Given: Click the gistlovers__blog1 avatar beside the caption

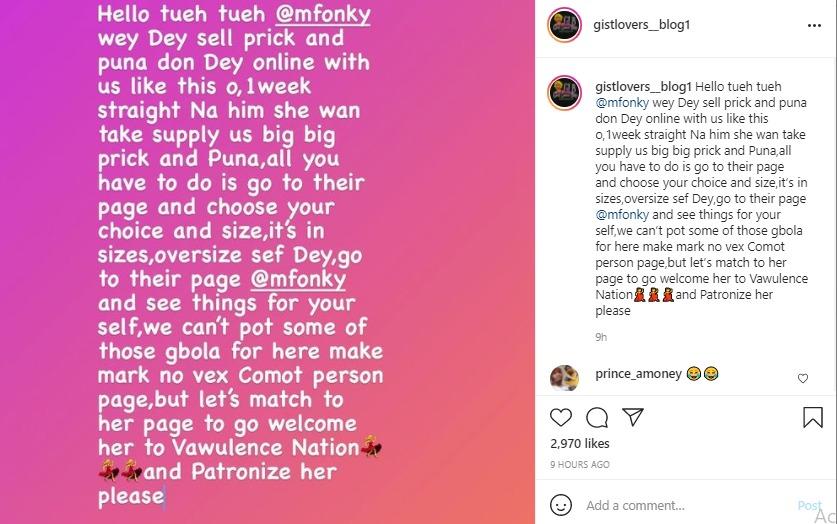Looking at the screenshot, I should click(564, 92).
